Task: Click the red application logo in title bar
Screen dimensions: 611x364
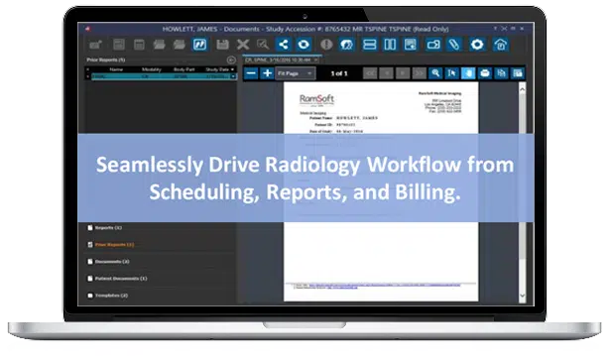Action: tap(87, 29)
